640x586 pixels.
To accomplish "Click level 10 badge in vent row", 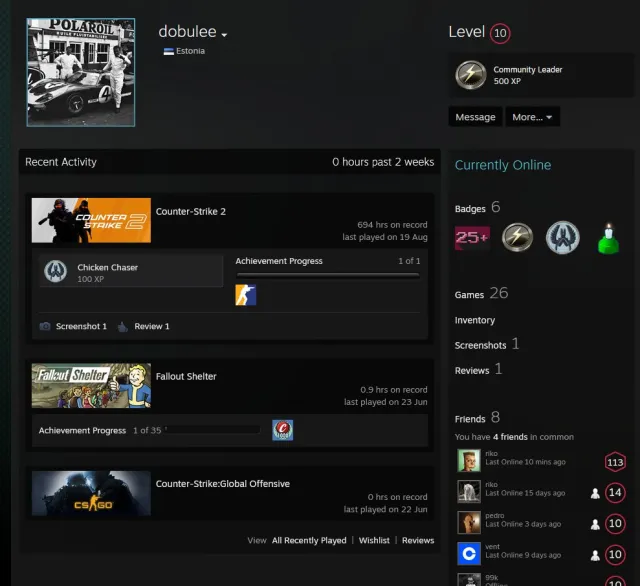I will [x=615, y=555].
